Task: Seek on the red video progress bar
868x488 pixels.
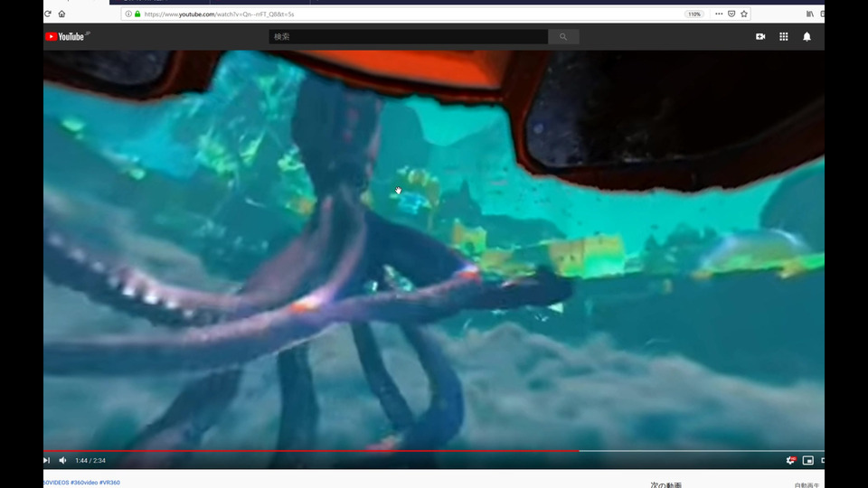Action: coord(311,451)
